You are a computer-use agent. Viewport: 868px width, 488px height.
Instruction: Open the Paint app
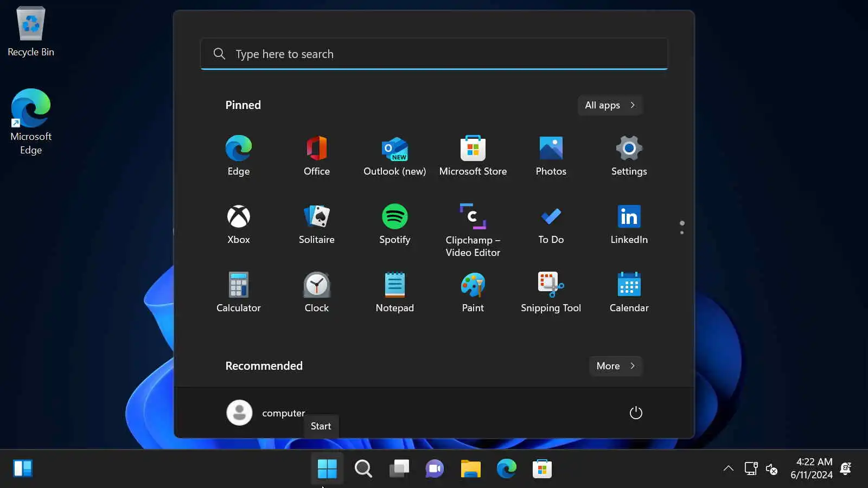click(473, 292)
